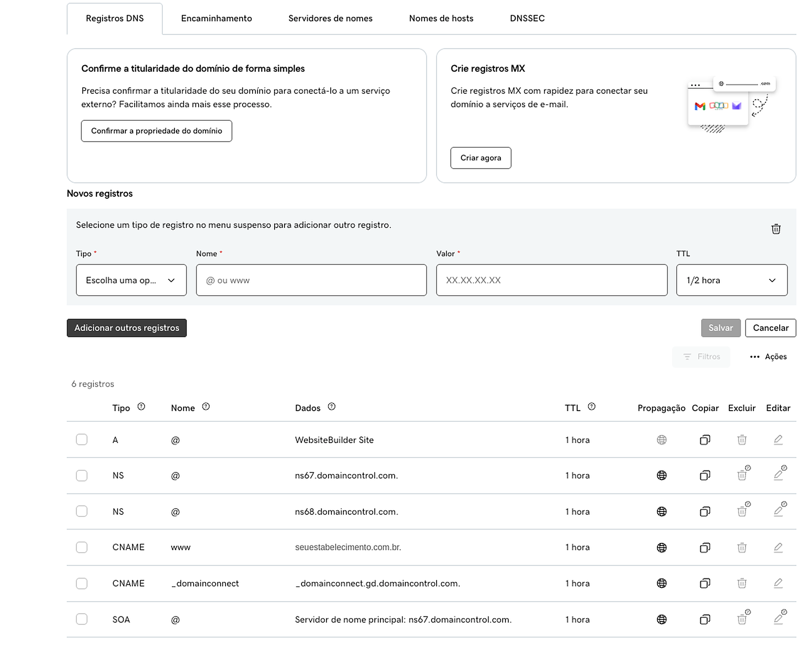Open help icon next to Dados column
The width and height of the screenshot is (812, 646).
[x=331, y=407]
